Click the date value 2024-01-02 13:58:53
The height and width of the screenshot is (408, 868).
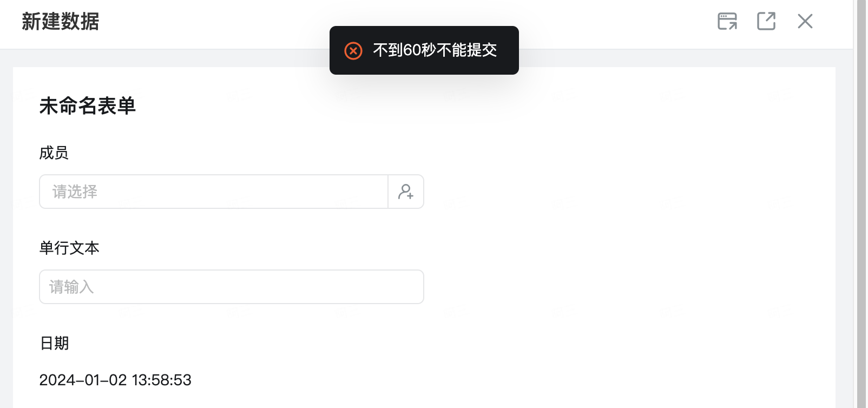click(x=115, y=380)
